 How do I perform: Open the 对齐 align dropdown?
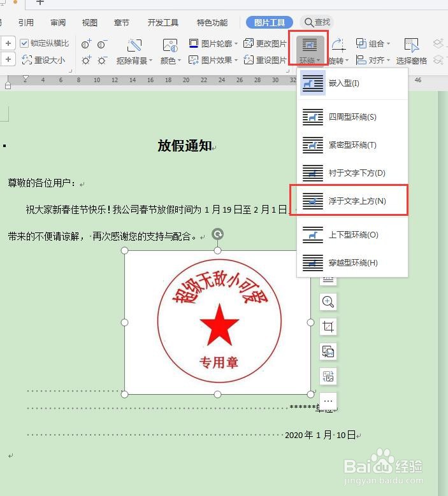coord(373,60)
